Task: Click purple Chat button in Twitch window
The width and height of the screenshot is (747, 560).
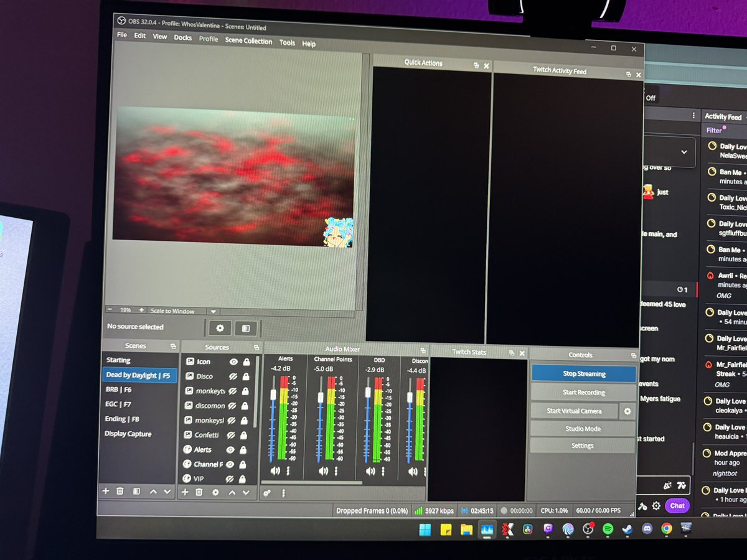Action: [677, 505]
